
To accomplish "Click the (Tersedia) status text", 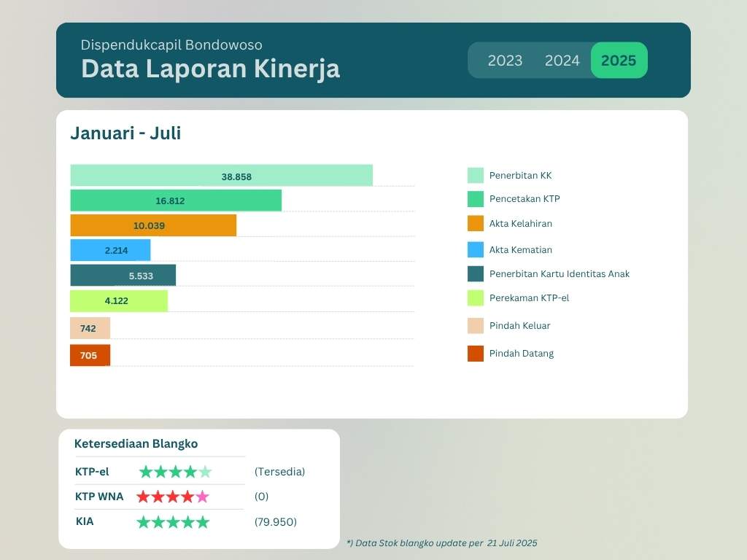I will tap(279, 472).
